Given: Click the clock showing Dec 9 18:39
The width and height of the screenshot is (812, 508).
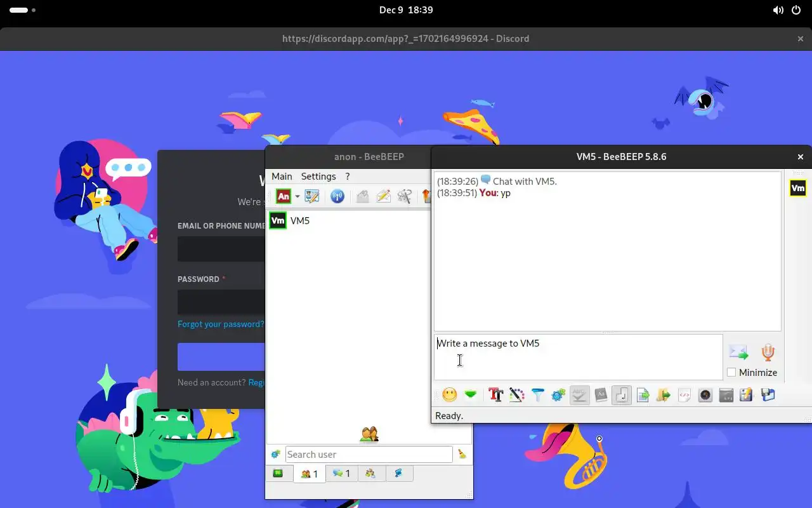Looking at the screenshot, I should pyautogui.click(x=406, y=10).
